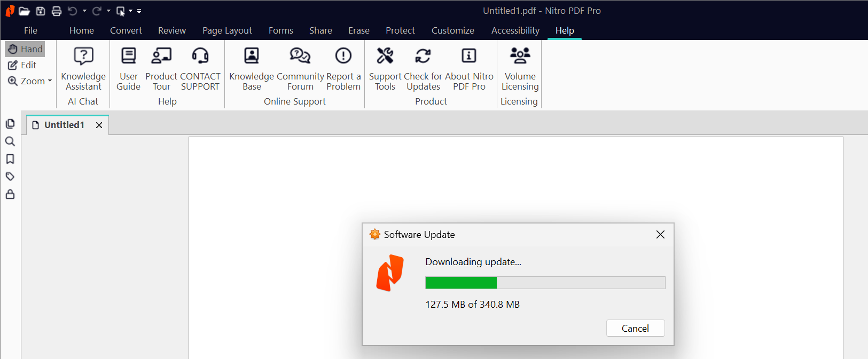Open the Search panel in sidebar
This screenshot has width=868, height=359.
pos(10,141)
